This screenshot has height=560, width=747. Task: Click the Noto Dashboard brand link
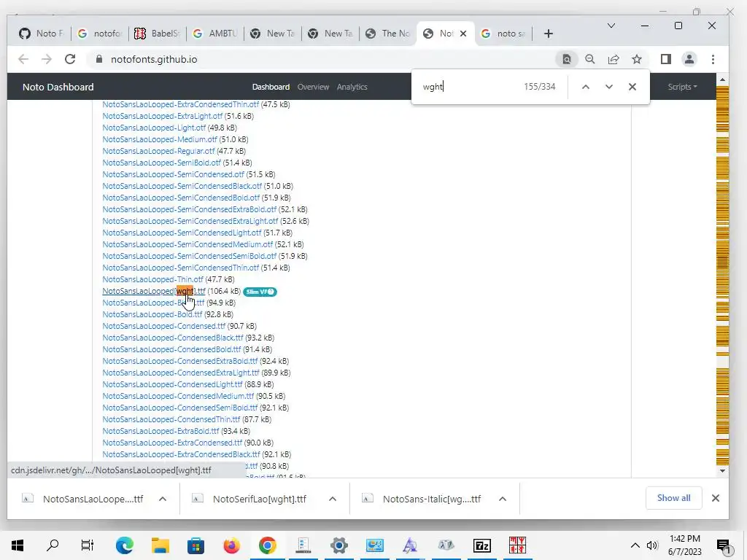58,87
